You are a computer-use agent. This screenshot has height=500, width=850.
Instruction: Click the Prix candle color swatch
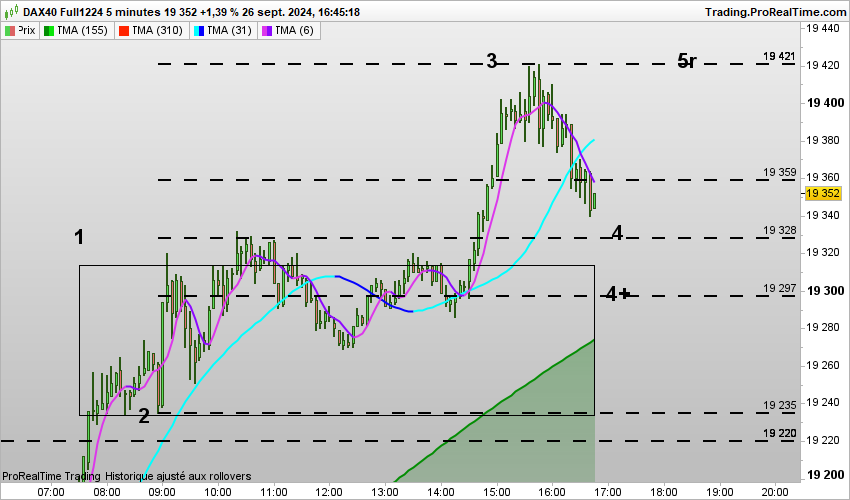10,31
